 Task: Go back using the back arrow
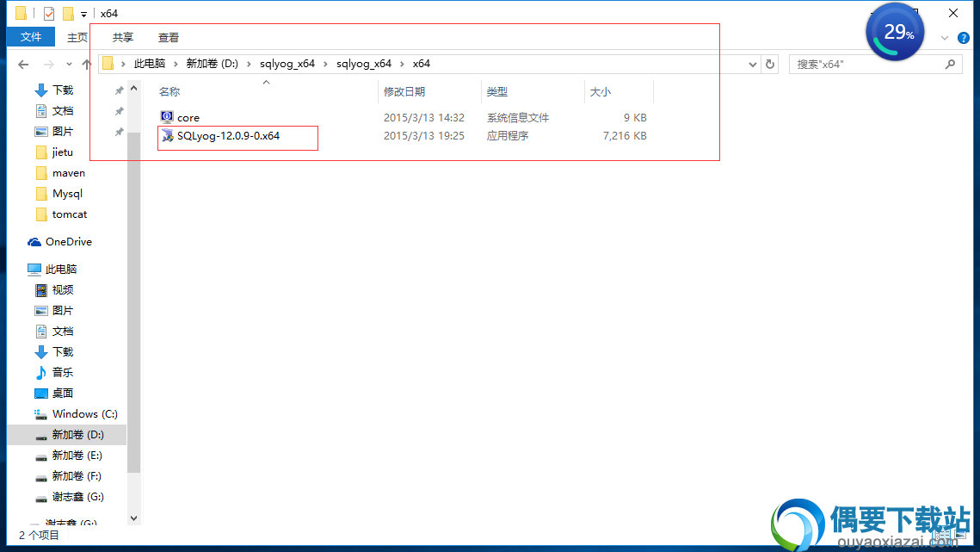tap(24, 64)
